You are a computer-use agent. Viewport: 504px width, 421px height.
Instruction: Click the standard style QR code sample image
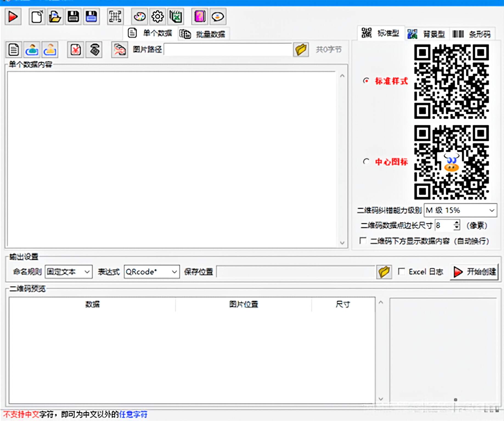[x=451, y=81]
